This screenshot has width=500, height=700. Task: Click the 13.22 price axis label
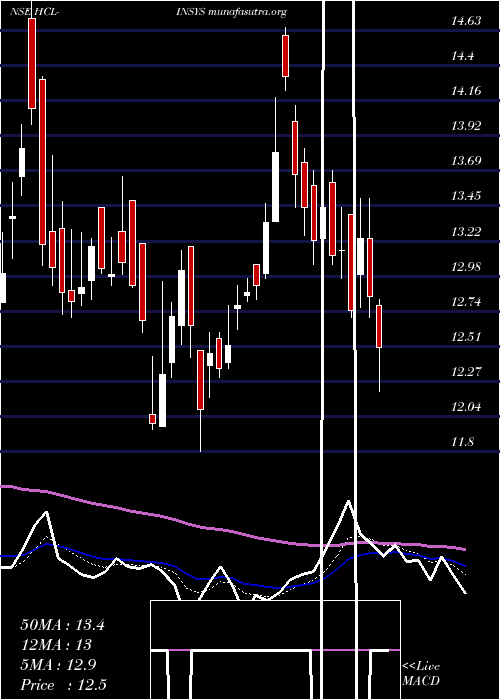point(466,232)
